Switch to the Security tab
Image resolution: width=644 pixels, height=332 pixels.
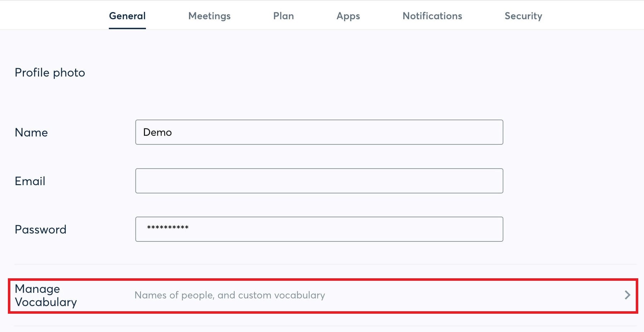[523, 16]
